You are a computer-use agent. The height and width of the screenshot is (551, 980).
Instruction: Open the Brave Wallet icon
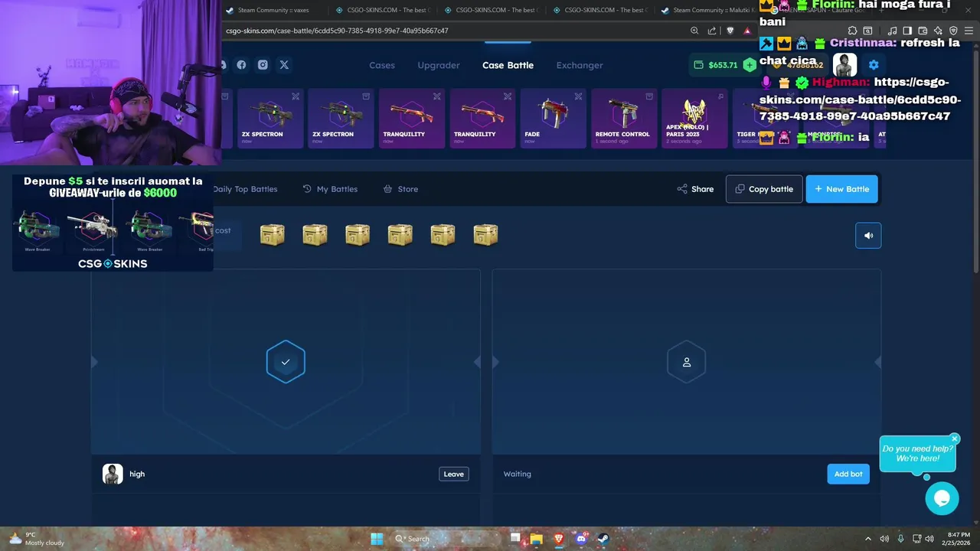[923, 31]
